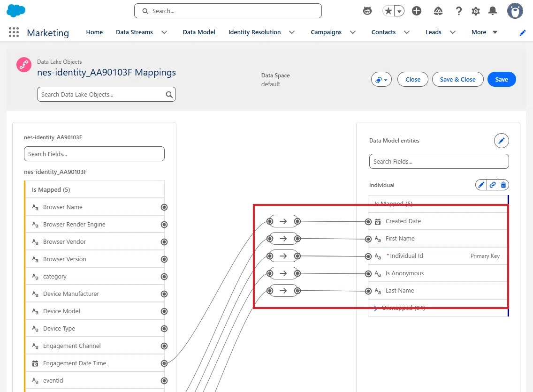The width and height of the screenshot is (533, 392).
Task: Open the Trailhead Salesforce Help icon
Action: (438, 11)
